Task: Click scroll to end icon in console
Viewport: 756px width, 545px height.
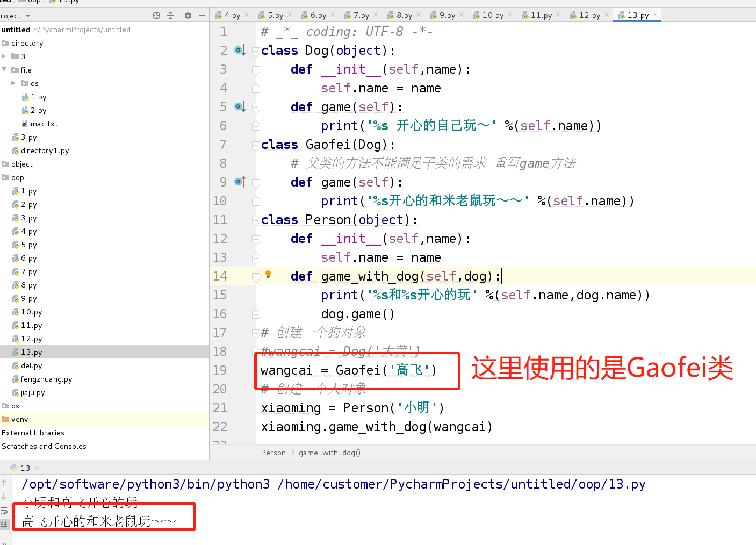Action: coord(4,524)
